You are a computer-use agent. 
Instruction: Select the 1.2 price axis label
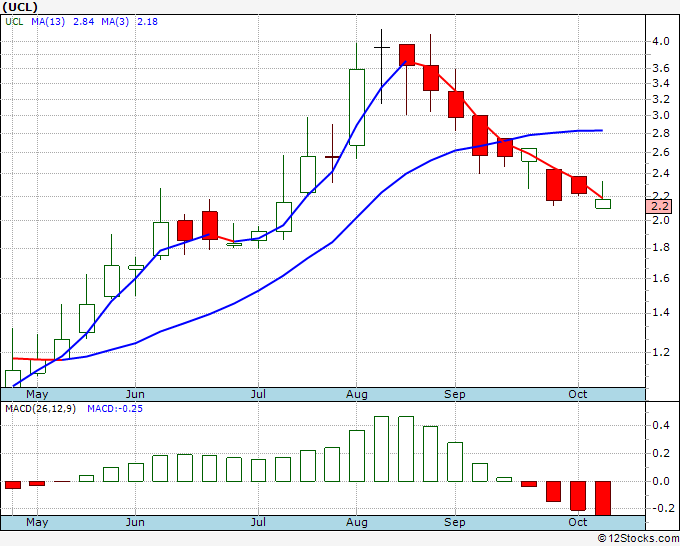click(661, 352)
